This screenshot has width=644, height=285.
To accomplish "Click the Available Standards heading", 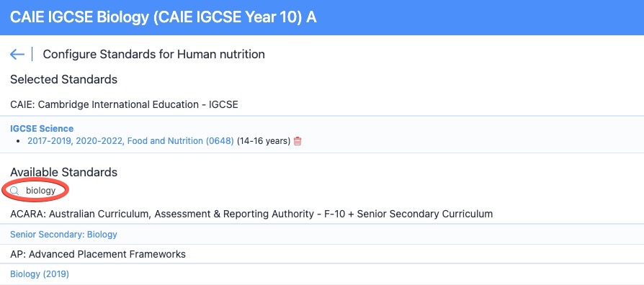I will [x=63, y=172].
